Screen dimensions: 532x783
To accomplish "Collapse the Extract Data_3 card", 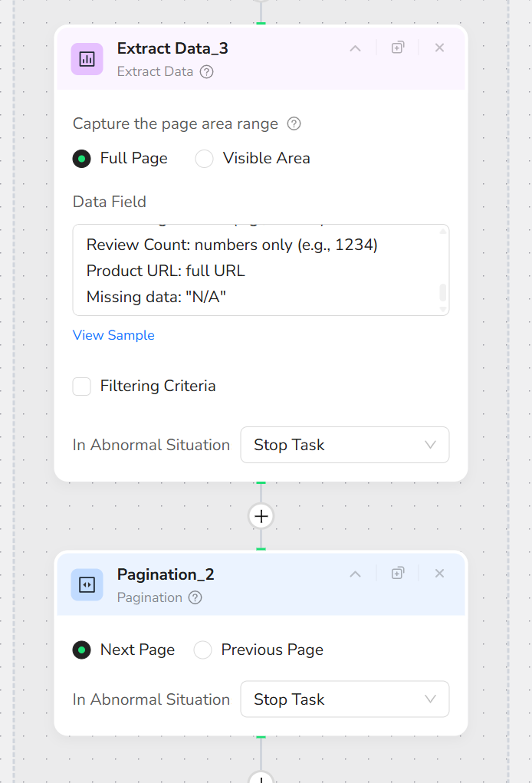I will click(x=355, y=48).
